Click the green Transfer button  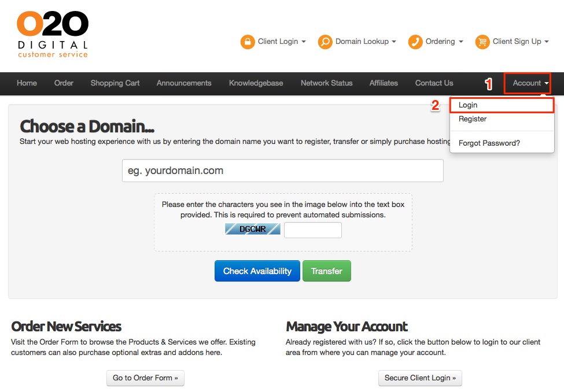(326, 271)
